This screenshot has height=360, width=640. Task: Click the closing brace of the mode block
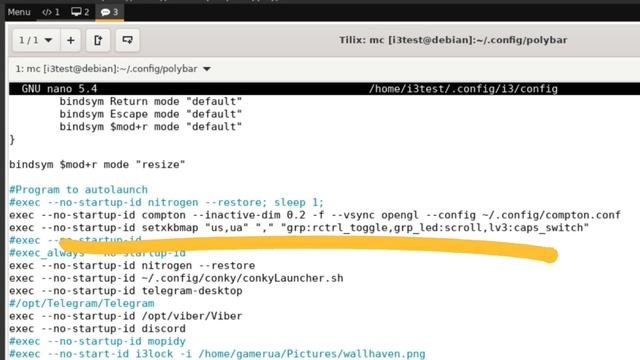[x=12, y=139]
